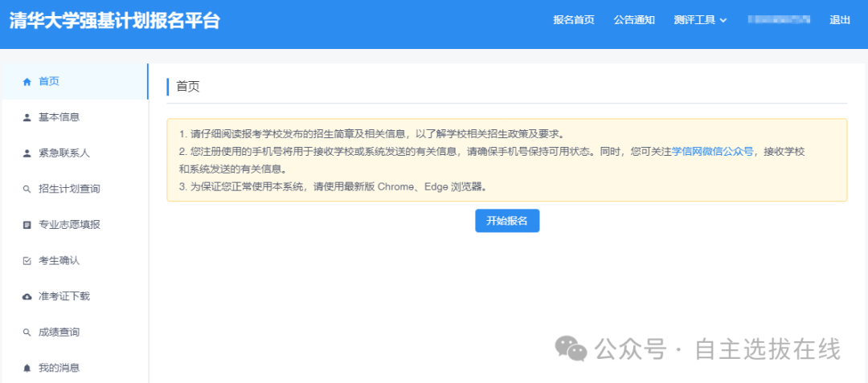Click the 清华大学强基计划报名平台 site title
This screenshot has width=868, height=383.
pyautogui.click(x=115, y=20)
